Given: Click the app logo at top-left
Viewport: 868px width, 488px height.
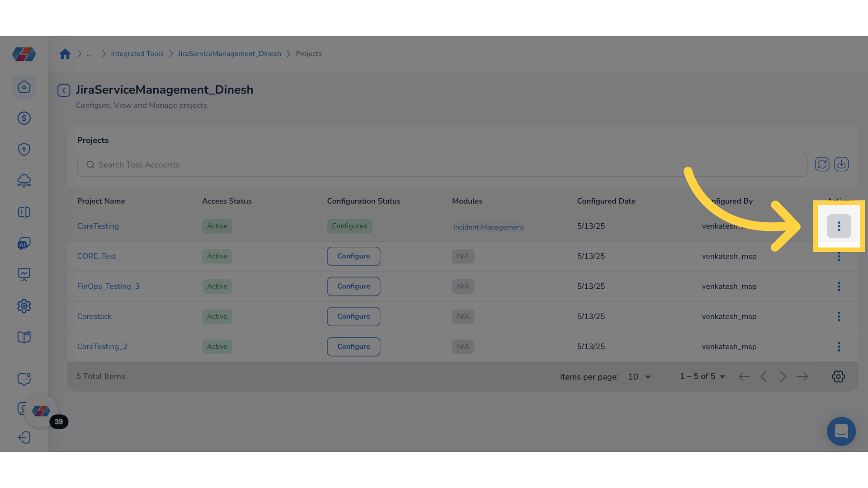Looking at the screenshot, I should pos(24,54).
